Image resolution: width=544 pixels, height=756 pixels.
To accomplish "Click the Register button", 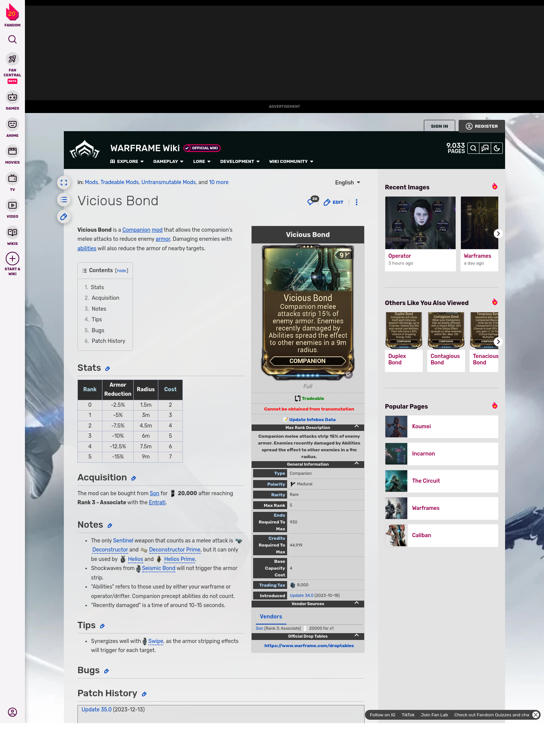I will [482, 126].
